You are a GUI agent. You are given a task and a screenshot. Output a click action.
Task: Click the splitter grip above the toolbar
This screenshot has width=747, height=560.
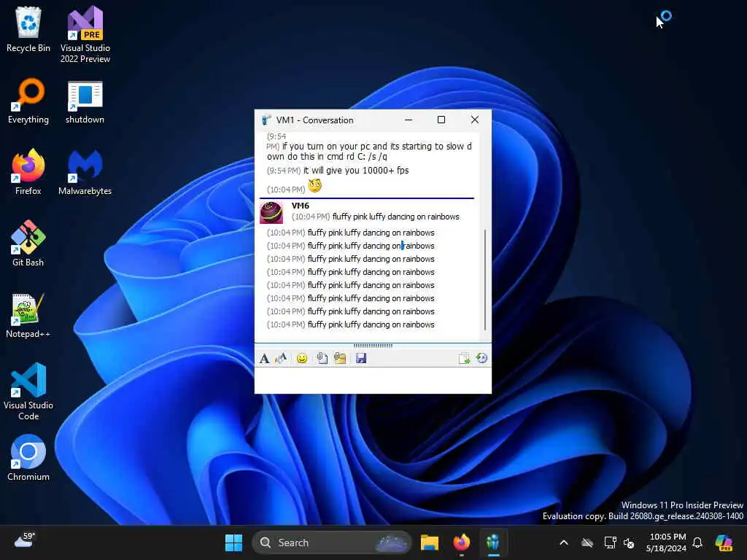373,346
